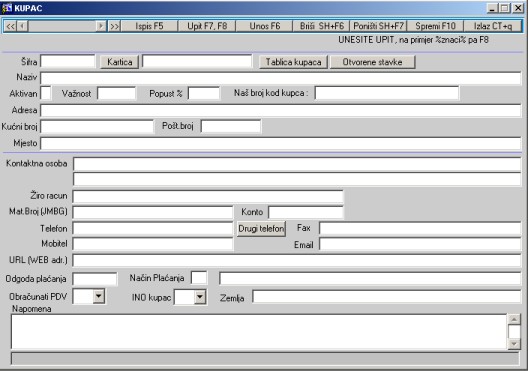Click the Naziv input field
Screen dimensions: 528x371
pos(280,78)
